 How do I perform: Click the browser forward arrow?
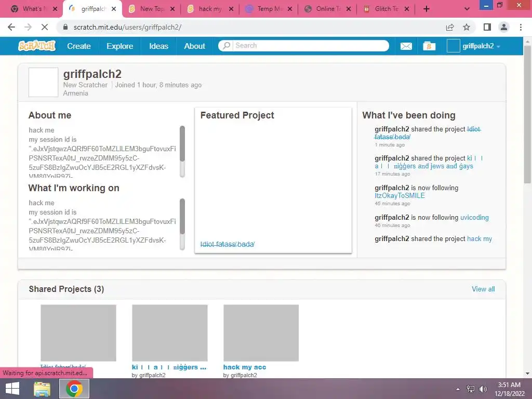pyautogui.click(x=28, y=27)
